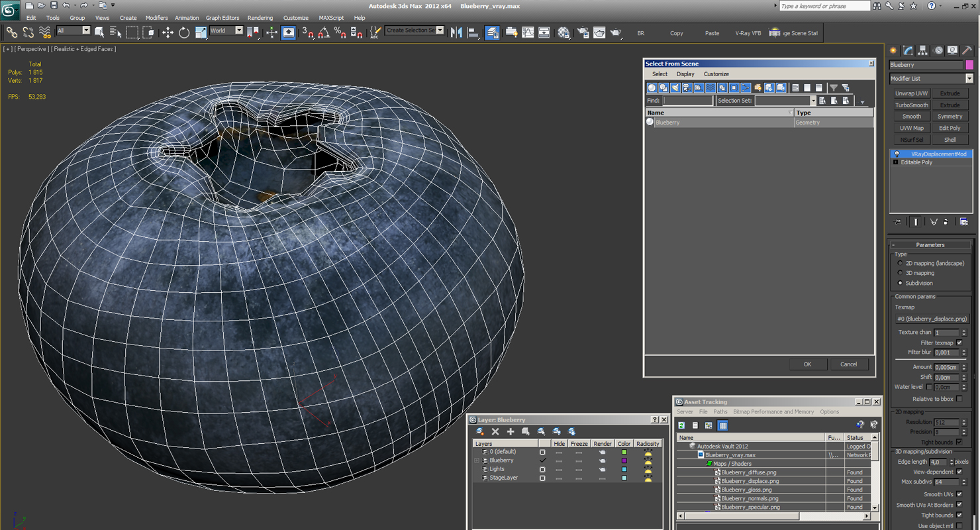Image resolution: width=980 pixels, height=530 pixels.
Task: Activate the Select and Scale tool
Action: pos(201,32)
